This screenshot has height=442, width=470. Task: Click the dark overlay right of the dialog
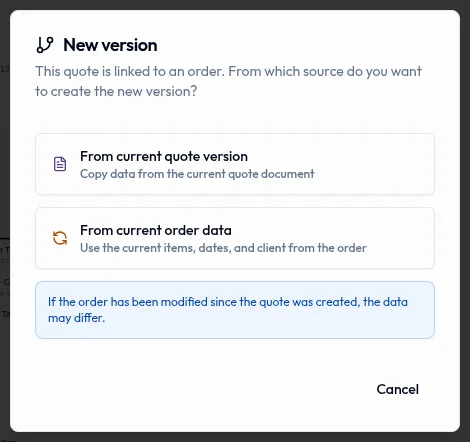[465, 220]
